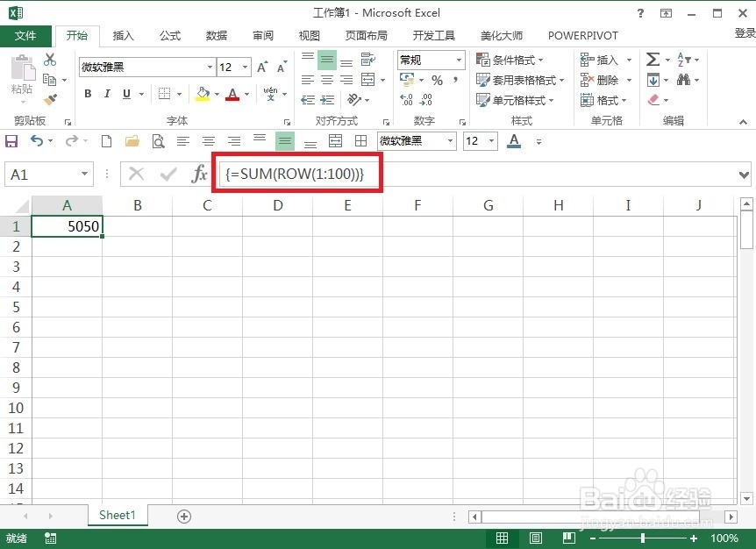
Task: Open the 文件 menu
Action: 26,35
